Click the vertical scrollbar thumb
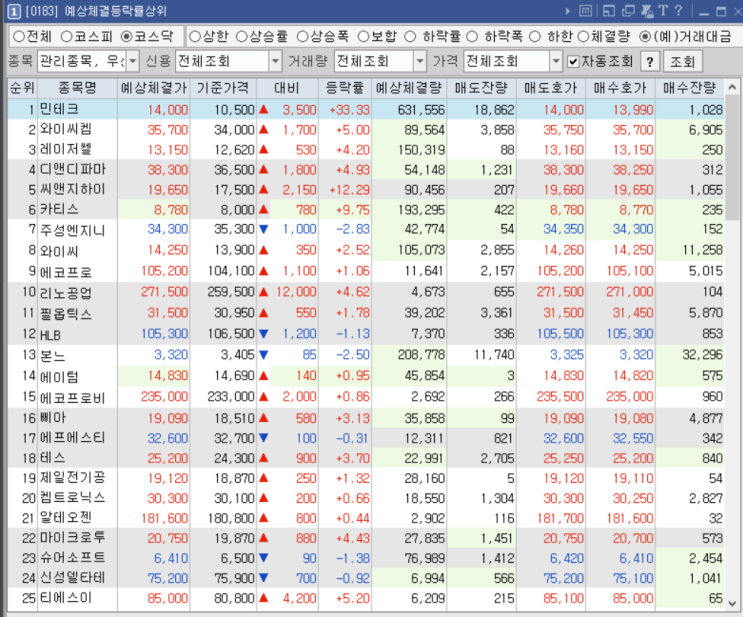Image resolution: width=743 pixels, height=617 pixels. click(x=732, y=156)
